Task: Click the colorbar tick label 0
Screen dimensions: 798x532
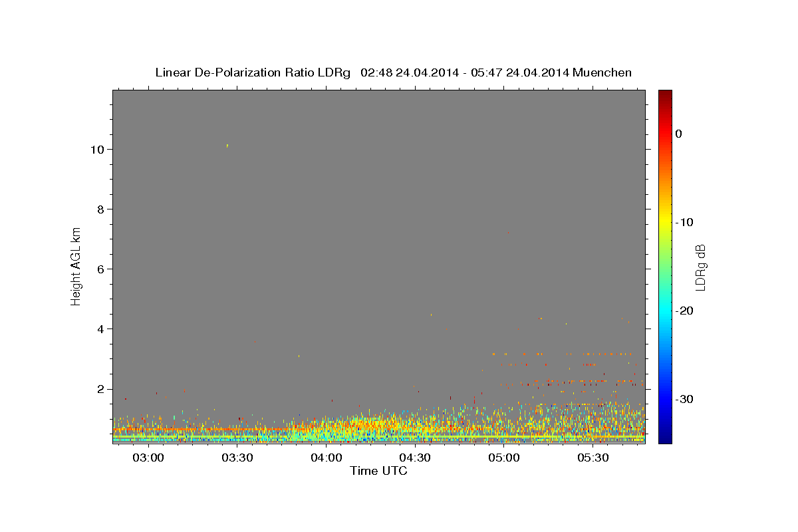Action: [678, 134]
